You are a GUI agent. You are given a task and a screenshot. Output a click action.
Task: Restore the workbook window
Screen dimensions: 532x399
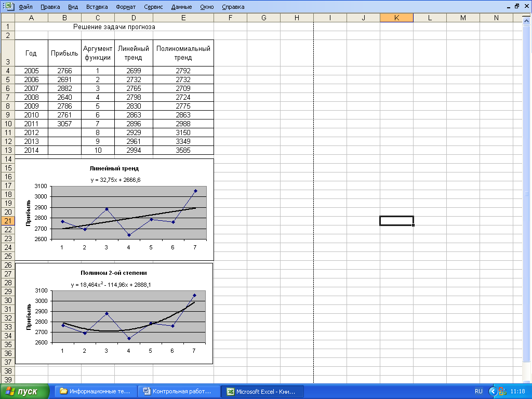[x=517, y=6]
